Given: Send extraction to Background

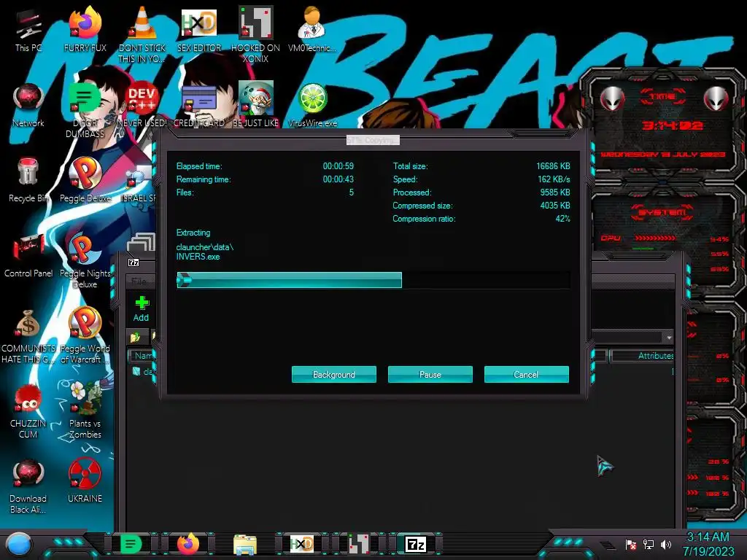Looking at the screenshot, I should [334, 374].
